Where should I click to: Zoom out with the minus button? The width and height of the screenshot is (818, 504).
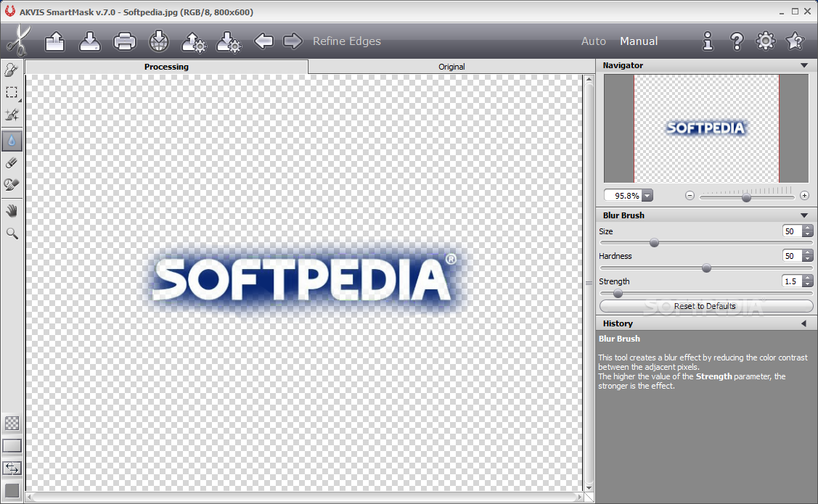[x=690, y=196]
